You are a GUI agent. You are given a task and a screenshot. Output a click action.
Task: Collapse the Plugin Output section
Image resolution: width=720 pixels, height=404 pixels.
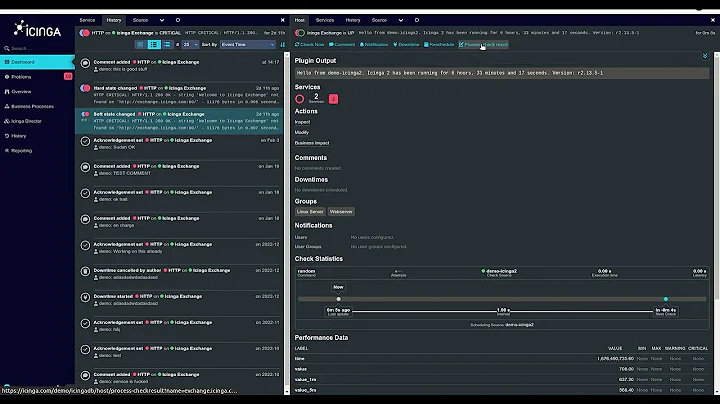click(x=705, y=56)
